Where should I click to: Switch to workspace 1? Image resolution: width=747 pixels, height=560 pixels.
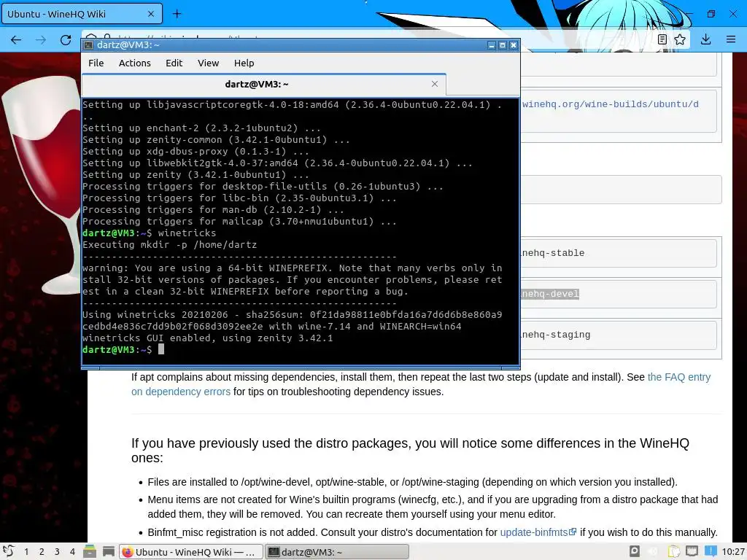click(x=26, y=551)
